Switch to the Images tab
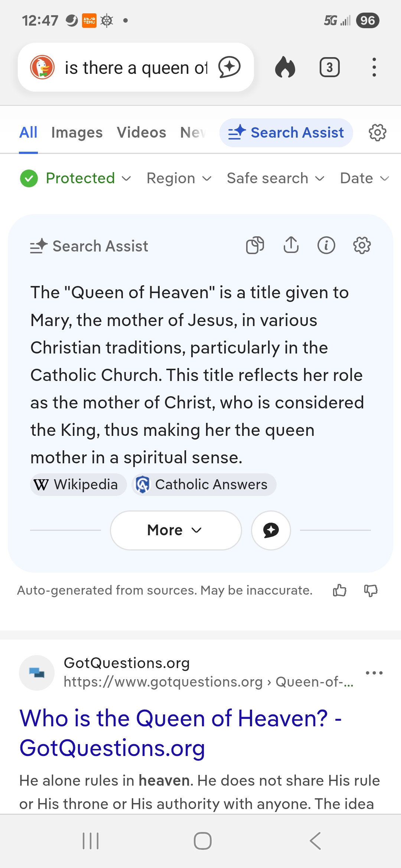This screenshot has height=868, width=401. (x=77, y=132)
